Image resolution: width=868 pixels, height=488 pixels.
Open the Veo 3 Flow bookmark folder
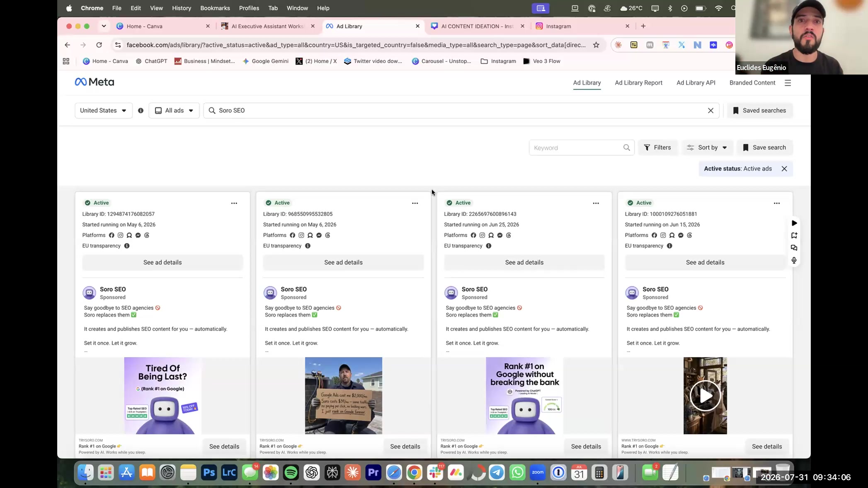tap(542, 61)
